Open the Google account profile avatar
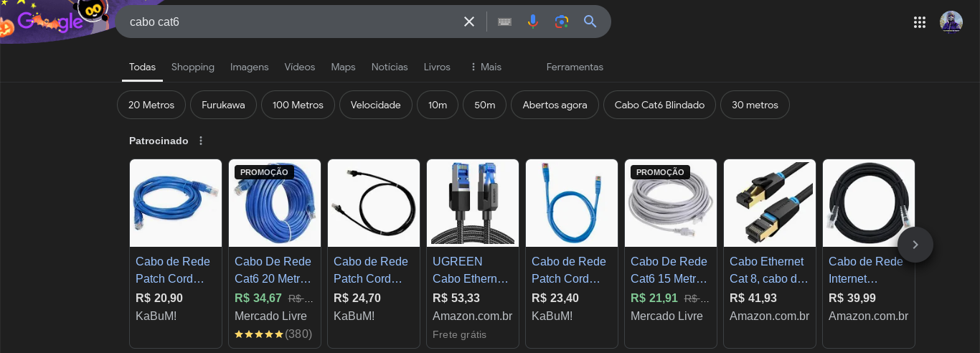The height and width of the screenshot is (353, 980). 951,22
